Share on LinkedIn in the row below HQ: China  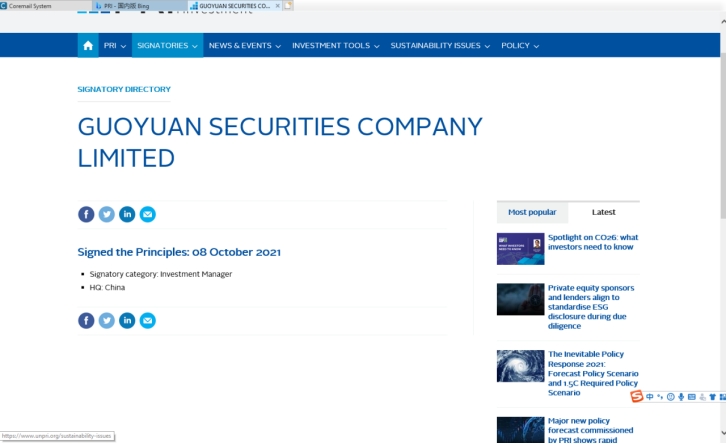[127, 320]
